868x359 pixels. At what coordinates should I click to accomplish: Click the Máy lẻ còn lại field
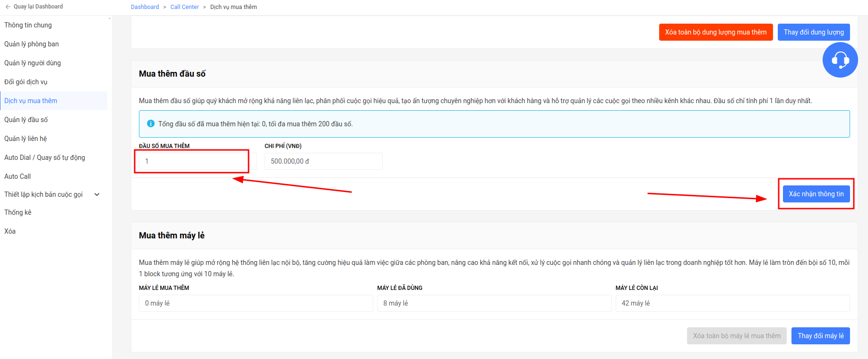pos(732,303)
